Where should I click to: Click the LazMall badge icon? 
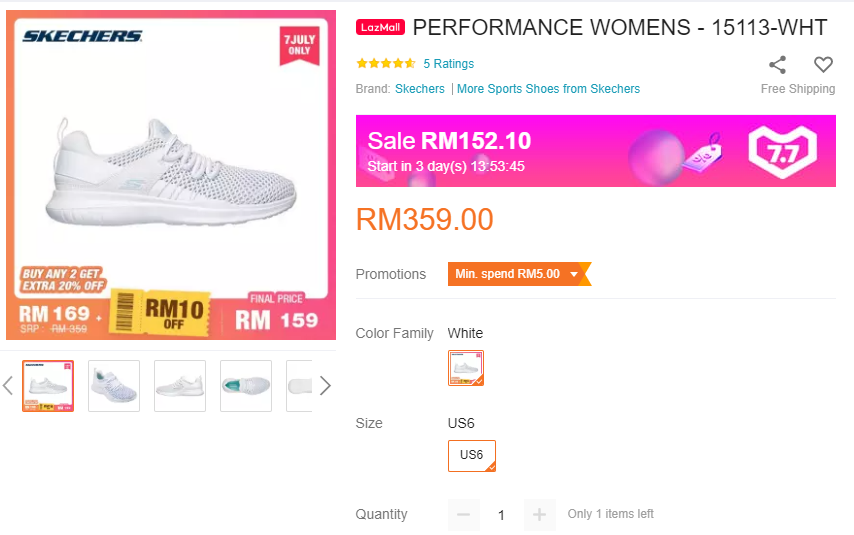[380, 28]
